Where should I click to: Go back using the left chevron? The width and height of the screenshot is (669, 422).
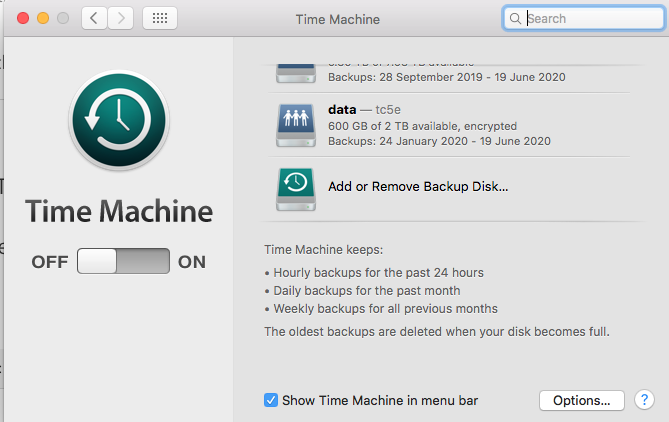tap(95, 18)
